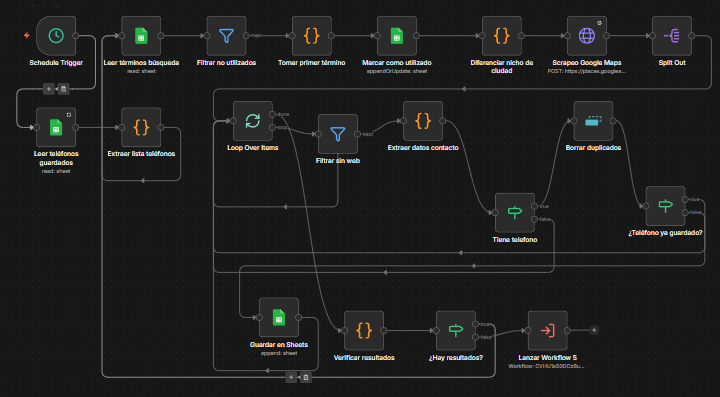Click the 'Scrapeo Google Maps' label
Viewport: 720px width, 397px height.
587,63
